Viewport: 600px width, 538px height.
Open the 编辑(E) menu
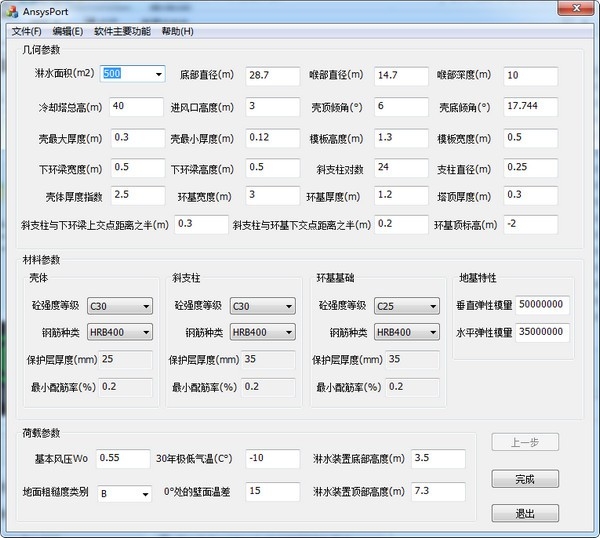pos(67,31)
